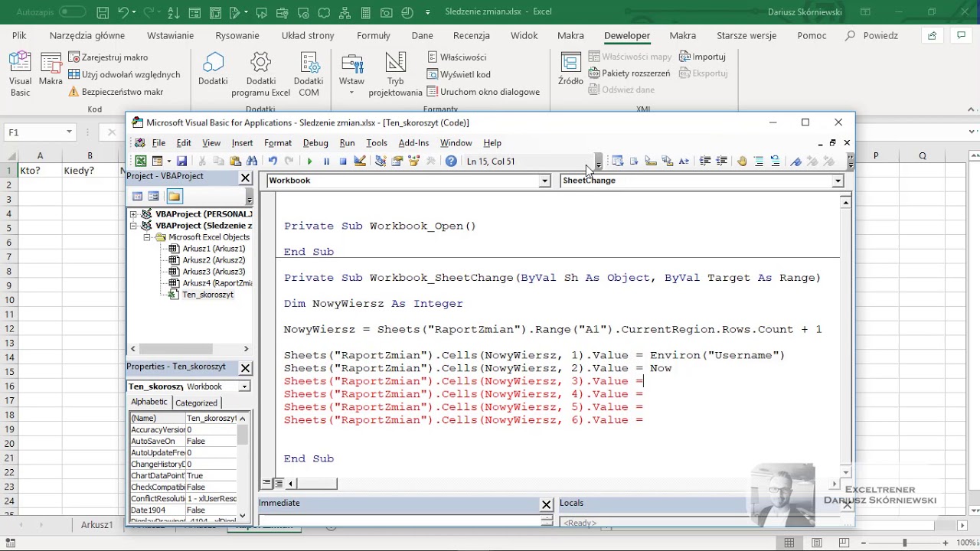
Task: Select Arkusz1 (Arkusz1) in Project tree
Action: [207, 249]
